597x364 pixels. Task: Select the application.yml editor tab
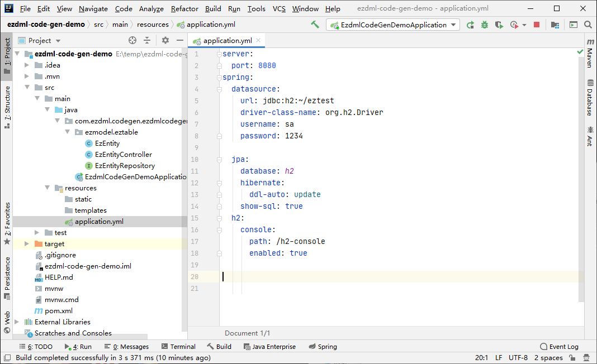point(228,41)
